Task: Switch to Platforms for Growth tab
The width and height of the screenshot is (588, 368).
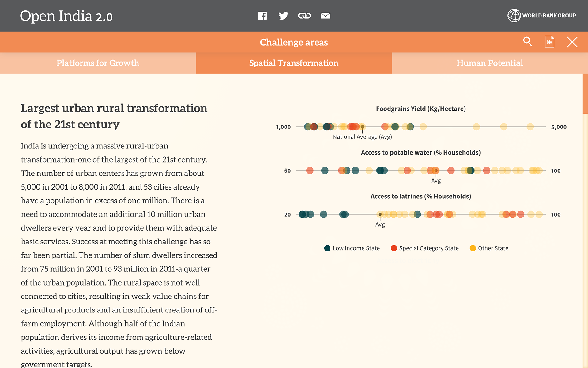Action: pos(98,63)
